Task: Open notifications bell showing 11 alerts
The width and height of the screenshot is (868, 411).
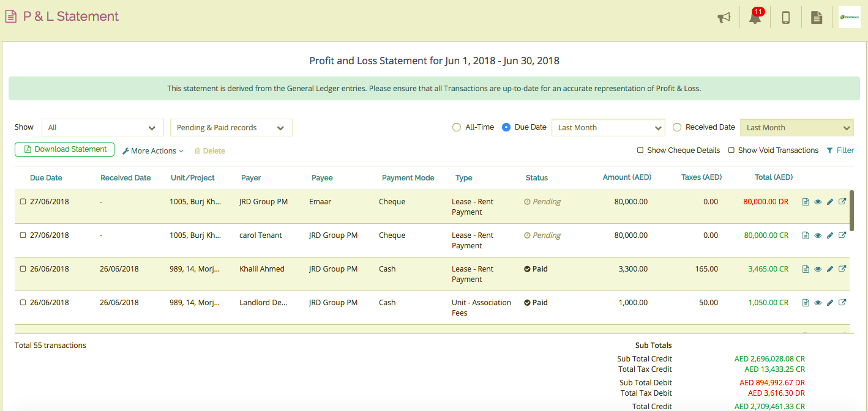Action: tap(755, 18)
